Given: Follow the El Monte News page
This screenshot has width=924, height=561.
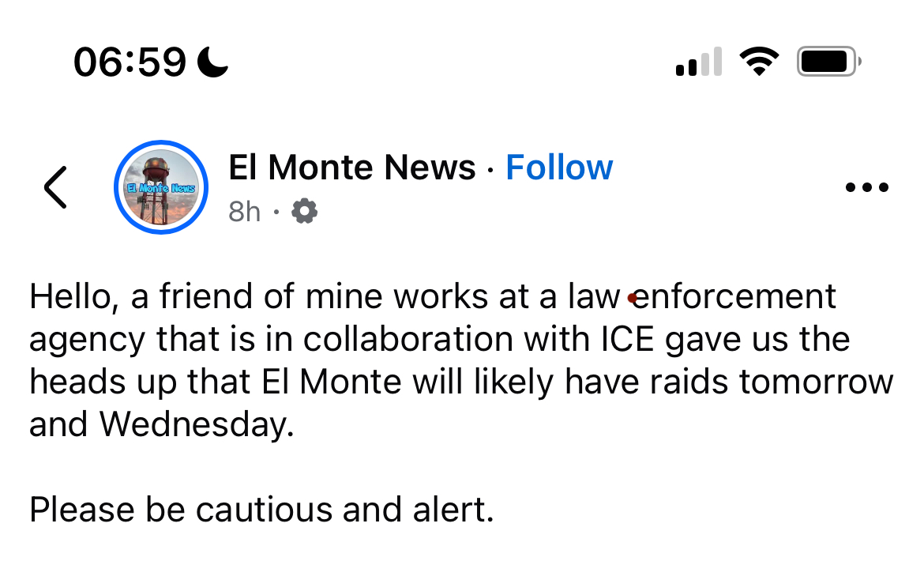Looking at the screenshot, I should pyautogui.click(x=559, y=168).
